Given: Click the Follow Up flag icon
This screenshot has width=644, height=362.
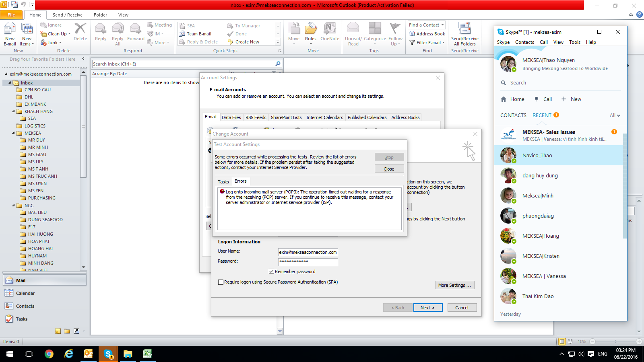Looking at the screenshot, I should tap(395, 34).
